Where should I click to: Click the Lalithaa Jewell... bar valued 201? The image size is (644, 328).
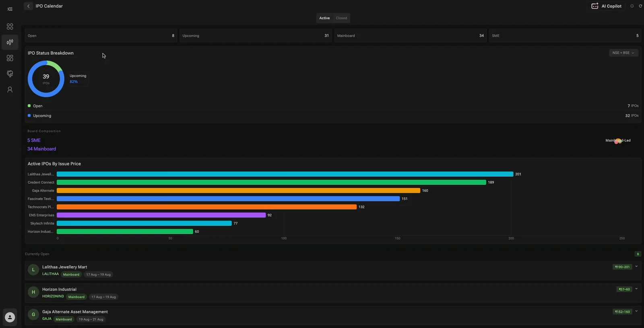pyautogui.click(x=285, y=174)
